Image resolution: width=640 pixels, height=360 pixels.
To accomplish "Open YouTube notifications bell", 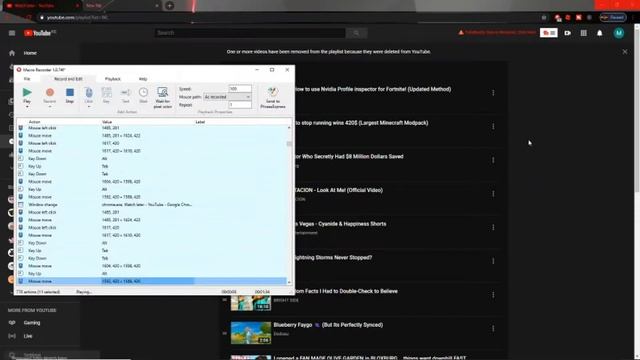I will (600, 33).
